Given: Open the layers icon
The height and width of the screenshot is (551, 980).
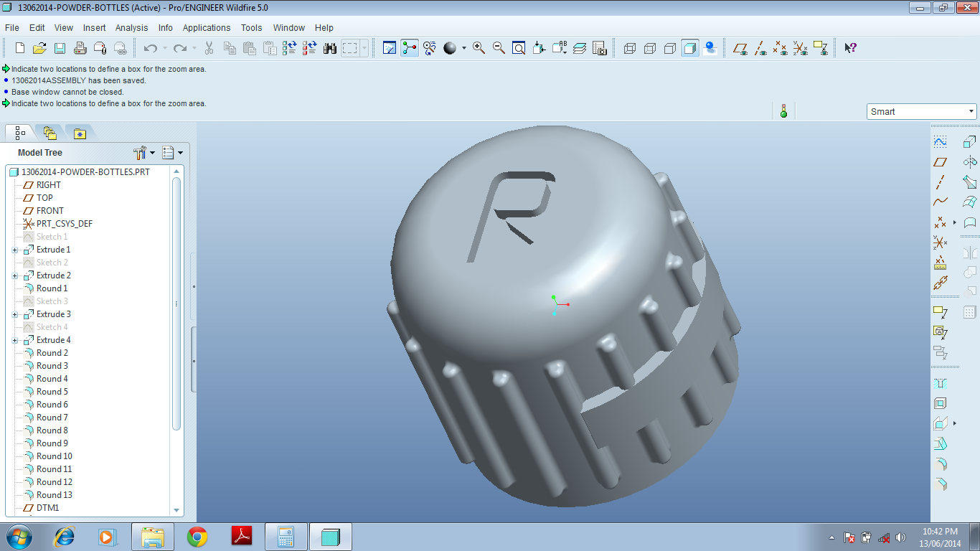Looking at the screenshot, I should click(x=580, y=48).
